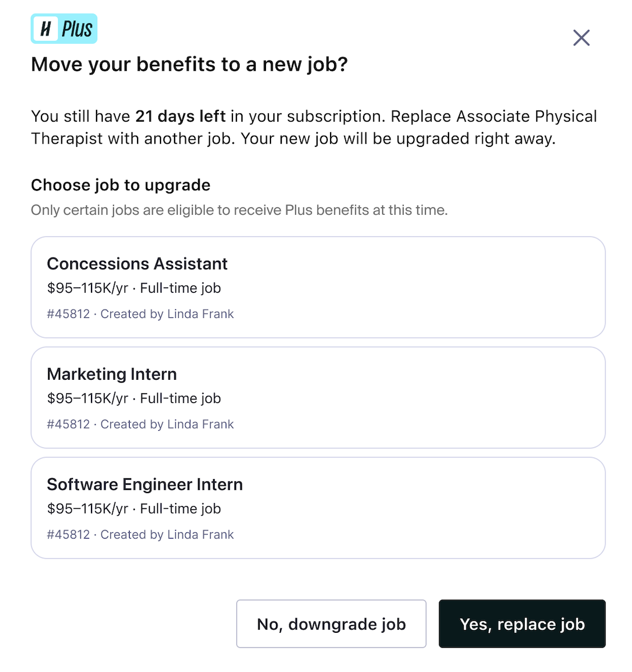
Task: Select the Software Engineer Intern job card
Action: coord(318,508)
